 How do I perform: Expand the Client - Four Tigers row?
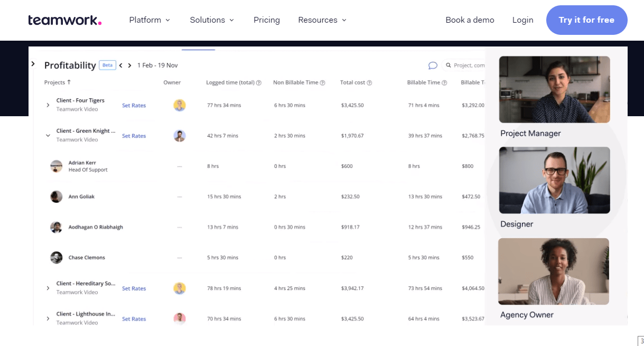(x=48, y=105)
